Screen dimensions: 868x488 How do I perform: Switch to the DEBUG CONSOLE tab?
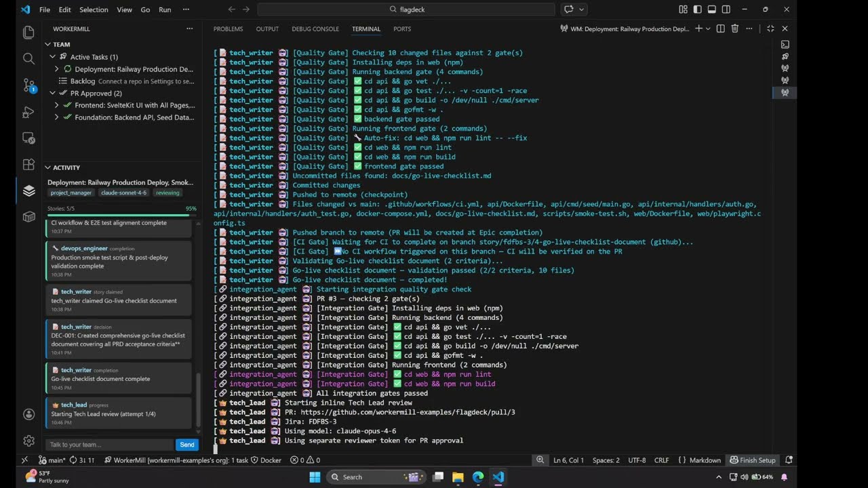315,29
